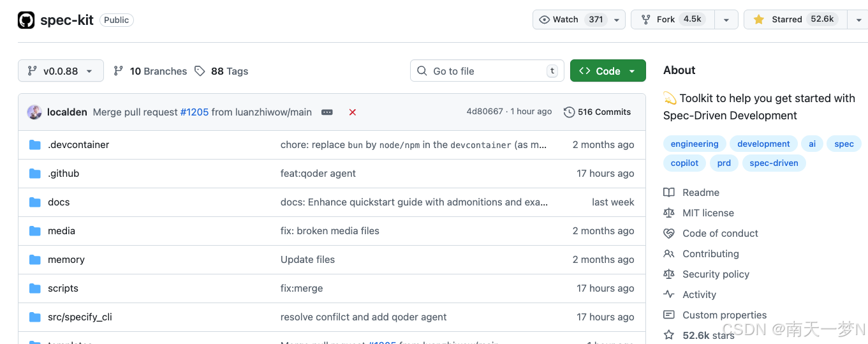Open the src/specify_cli folder
868x344 pixels.
[x=80, y=317]
